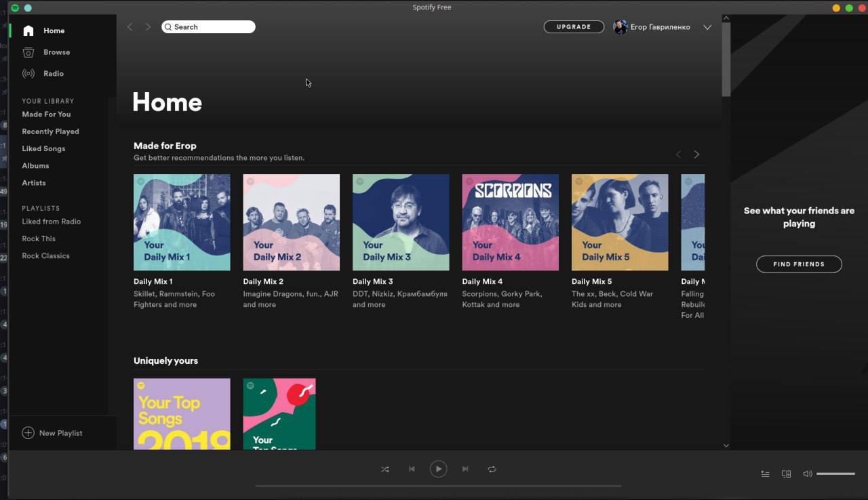The width and height of the screenshot is (868, 500).
Task: Open the user name Егор Гавриленко
Action: [660, 27]
